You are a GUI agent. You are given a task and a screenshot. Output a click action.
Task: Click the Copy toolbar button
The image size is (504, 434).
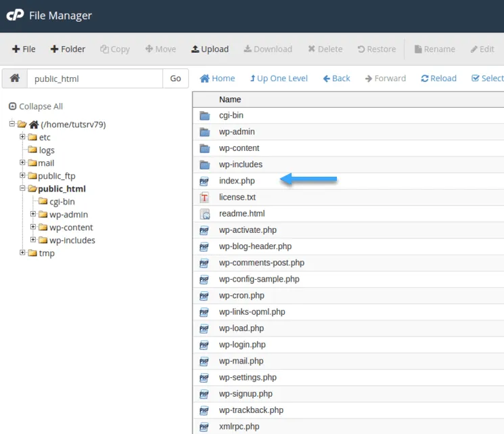pos(115,49)
